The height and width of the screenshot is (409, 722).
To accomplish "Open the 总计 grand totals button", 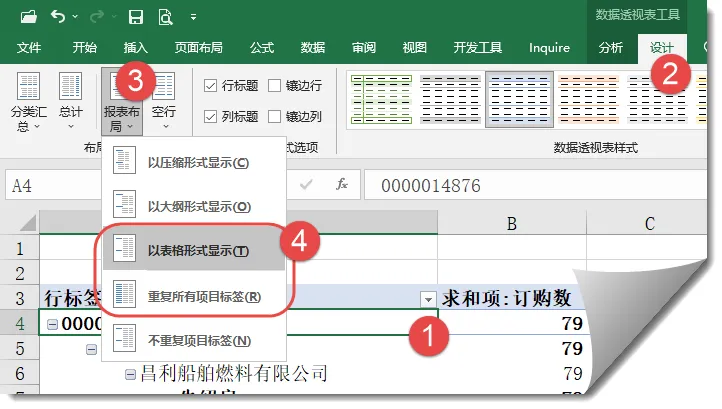I will point(70,102).
